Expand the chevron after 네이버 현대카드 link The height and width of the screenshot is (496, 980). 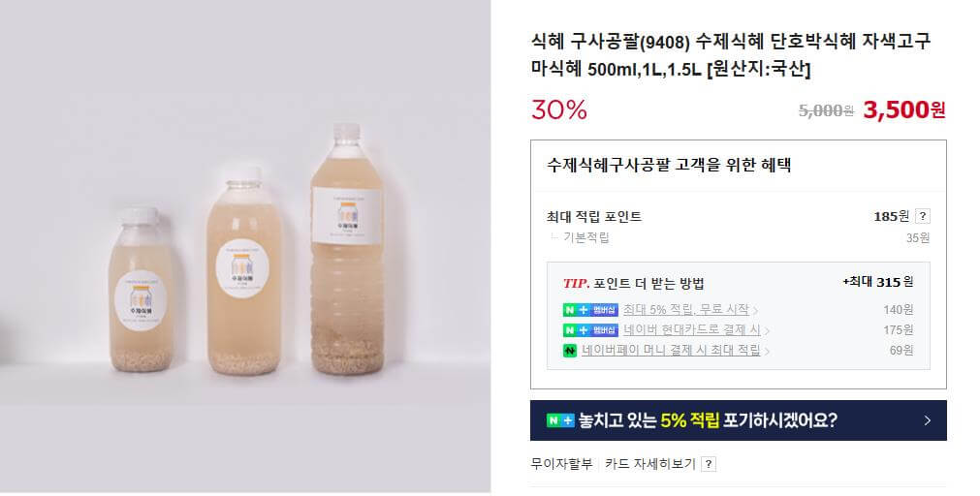click(x=767, y=330)
